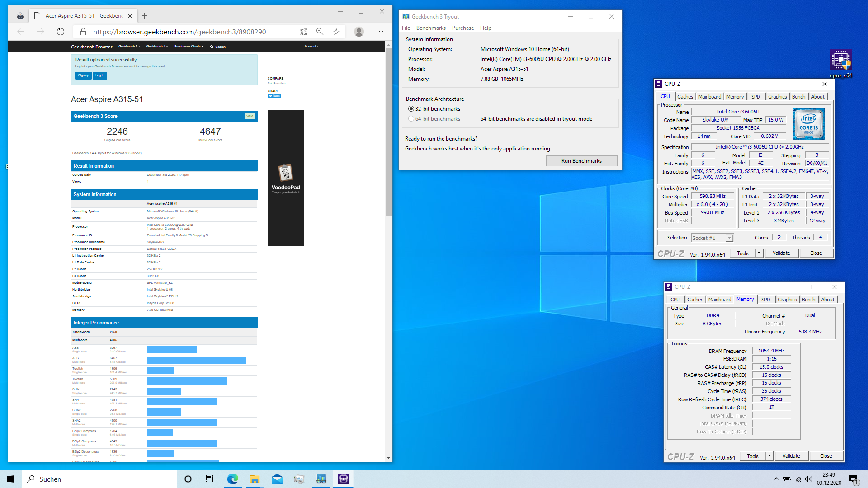The width and height of the screenshot is (868, 488).
Task: Click Close button in lower CPU-Z window
Action: pos(826,456)
